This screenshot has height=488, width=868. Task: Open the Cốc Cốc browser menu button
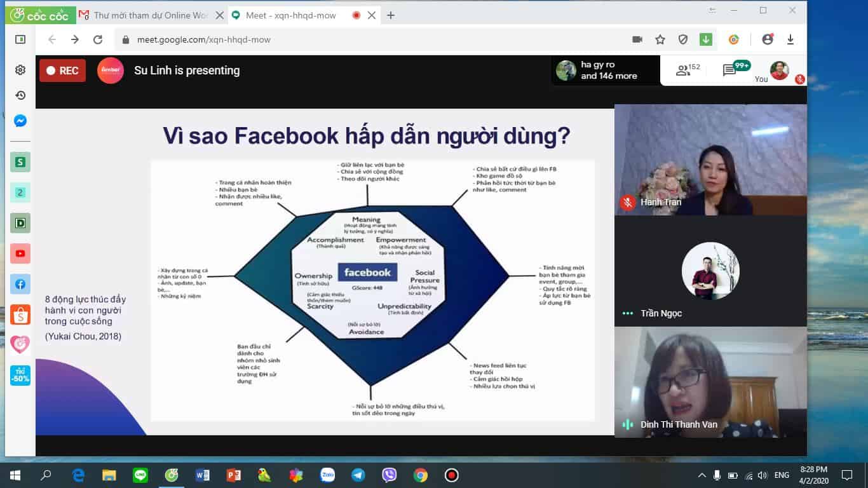pyautogui.click(x=40, y=16)
